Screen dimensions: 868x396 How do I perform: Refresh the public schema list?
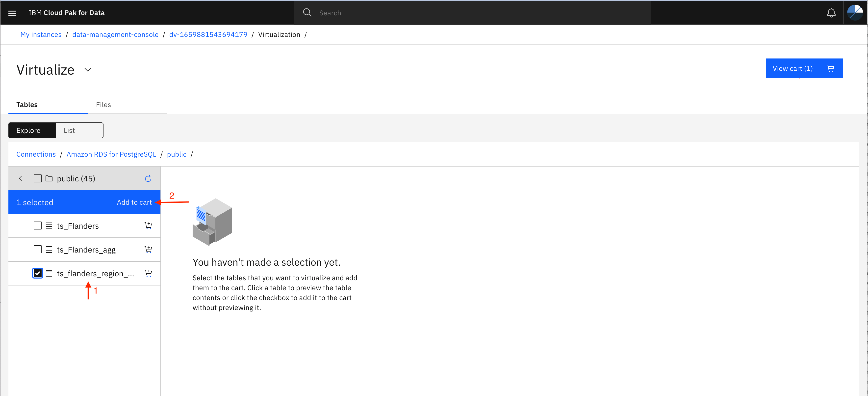click(148, 178)
